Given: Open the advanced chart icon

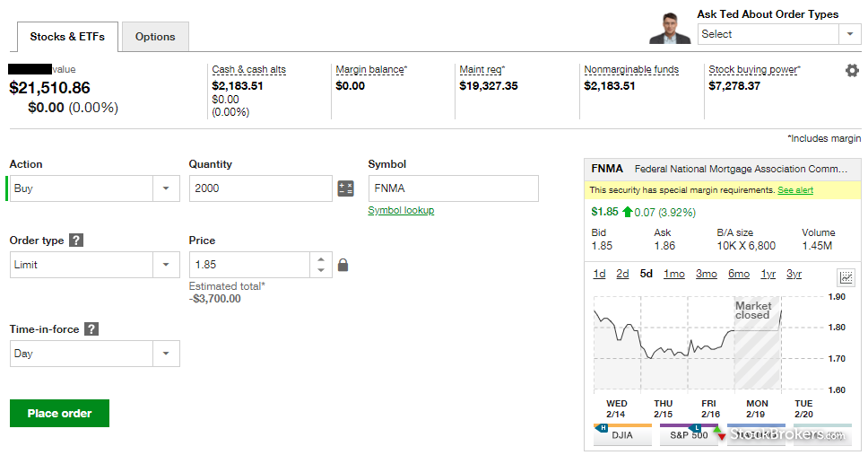Looking at the screenshot, I should tap(846, 276).
